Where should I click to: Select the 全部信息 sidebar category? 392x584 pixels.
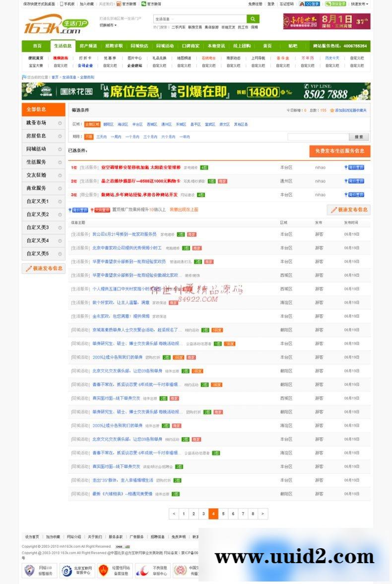click(44, 109)
